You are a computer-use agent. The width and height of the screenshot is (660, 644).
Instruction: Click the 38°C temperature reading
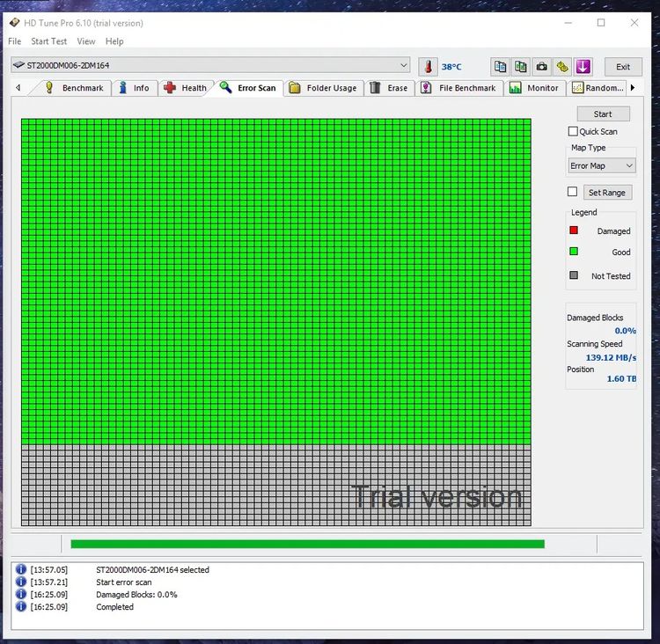point(451,67)
